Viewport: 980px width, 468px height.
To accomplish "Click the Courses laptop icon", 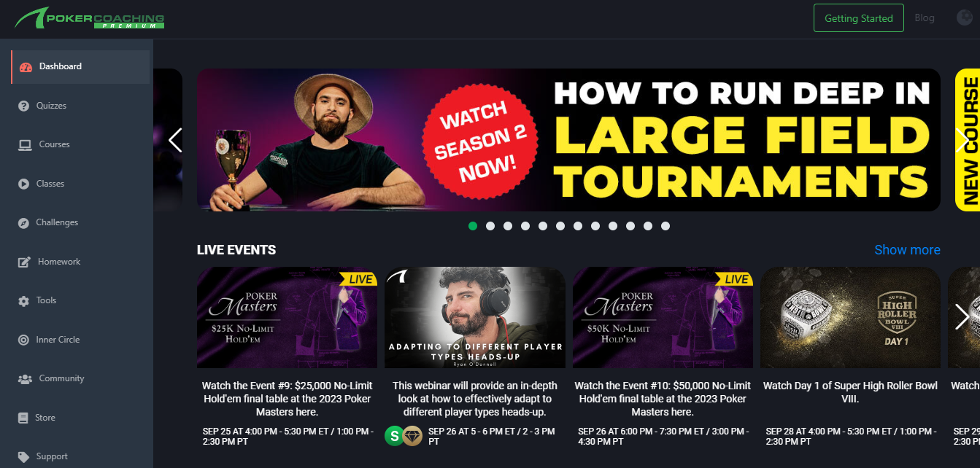I will (25, 145).
